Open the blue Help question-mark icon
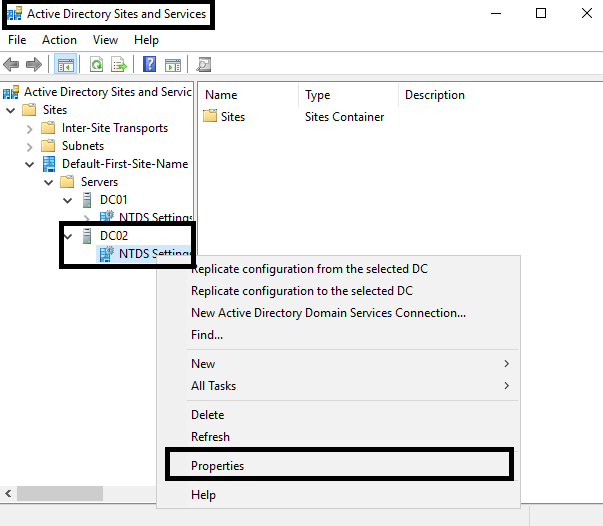Screen dimensions: 603x526 point(149,64)
